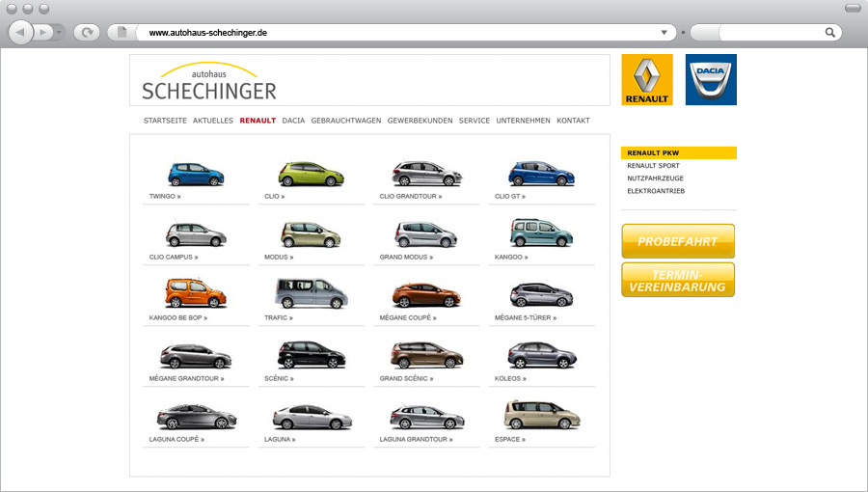
Task: Click the blue Dacia brand logo
Action: pos(711,80)
